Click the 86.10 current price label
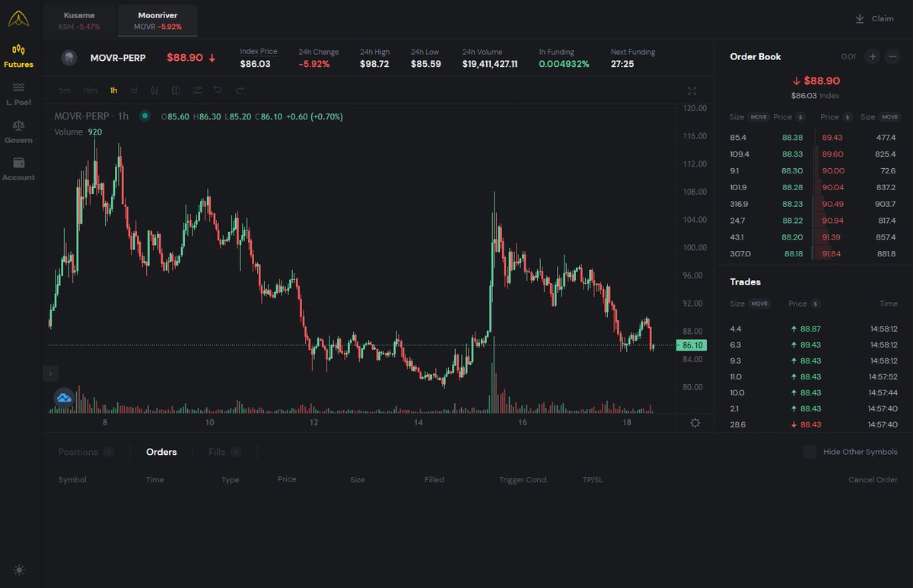The height and width of the screenshot is (588, 913). coord(692,345)
